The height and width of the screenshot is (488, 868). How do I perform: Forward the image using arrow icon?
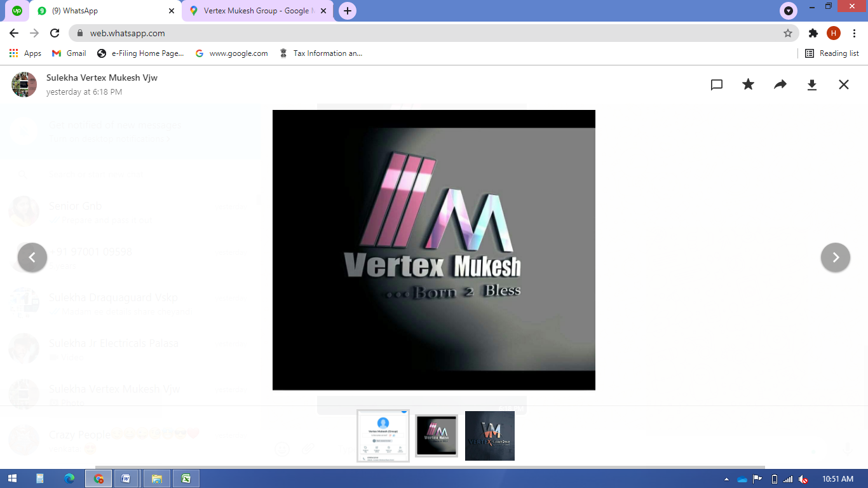[780, 85]
